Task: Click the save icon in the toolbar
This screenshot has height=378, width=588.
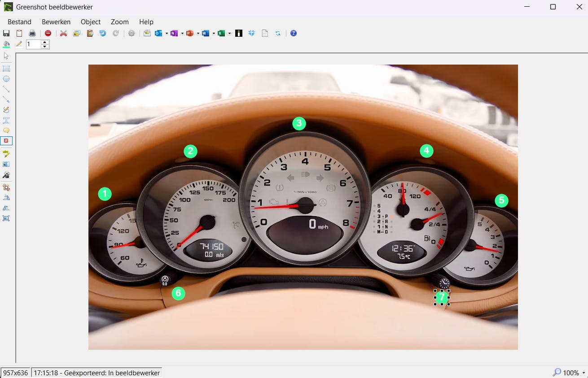Action: 6,33
